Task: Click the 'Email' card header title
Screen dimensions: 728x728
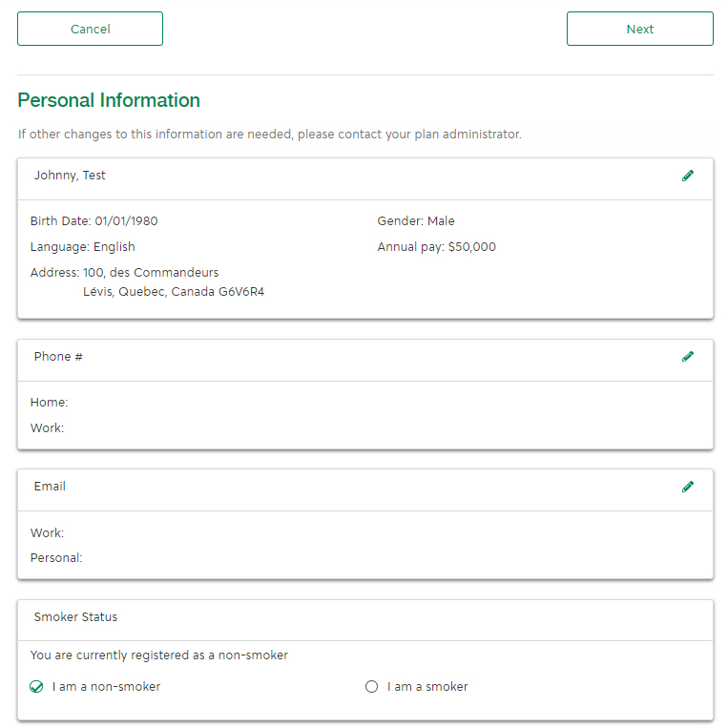Action: [x=50, y=487]
